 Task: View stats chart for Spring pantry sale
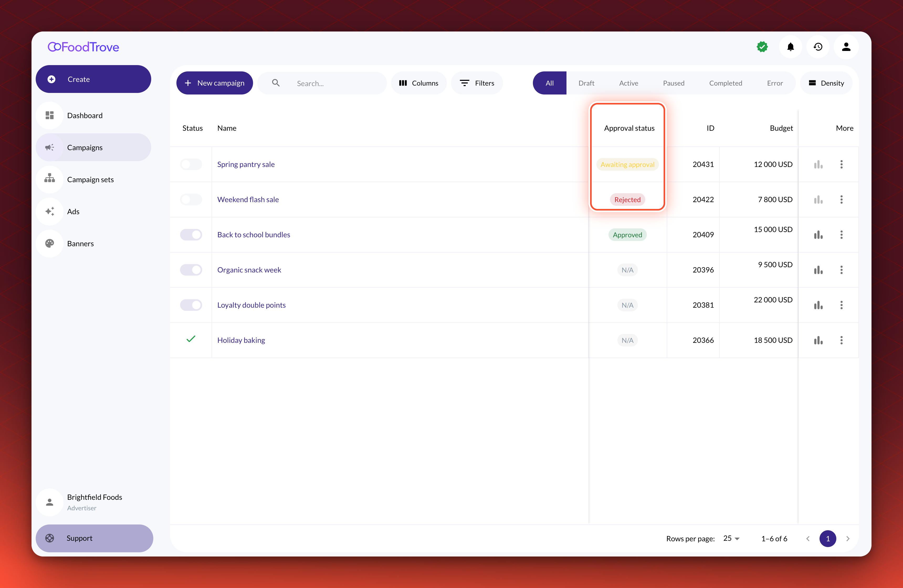click(818, 164)
